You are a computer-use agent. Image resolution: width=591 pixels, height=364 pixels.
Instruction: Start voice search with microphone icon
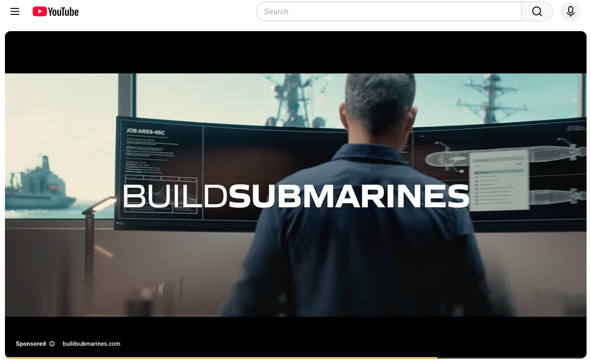coord(570,12)
